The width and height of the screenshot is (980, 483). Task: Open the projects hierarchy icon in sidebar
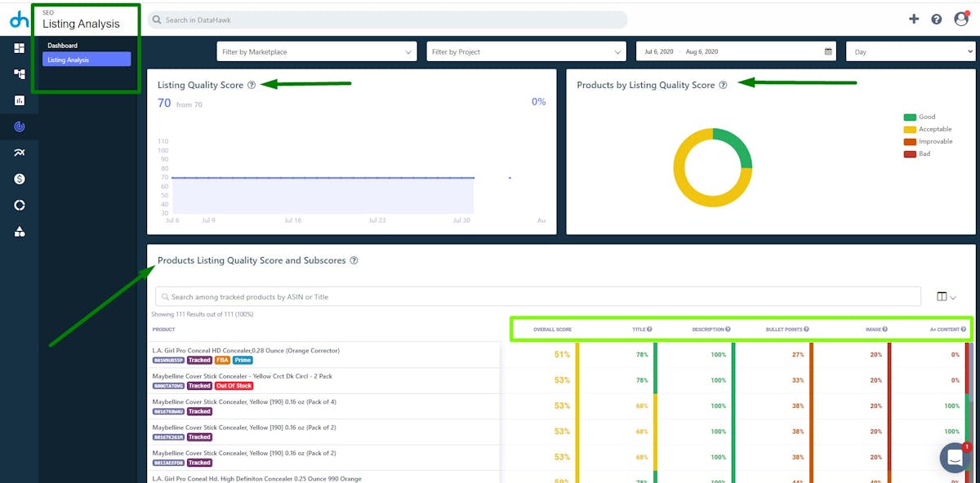tap(19, 74)
